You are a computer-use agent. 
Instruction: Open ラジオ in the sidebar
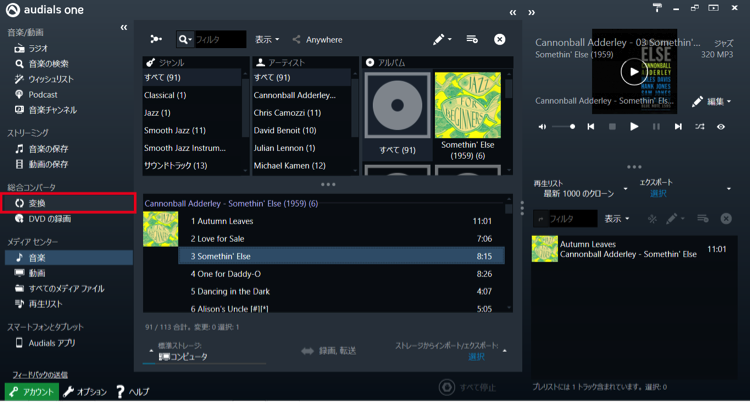coord(38,48)
